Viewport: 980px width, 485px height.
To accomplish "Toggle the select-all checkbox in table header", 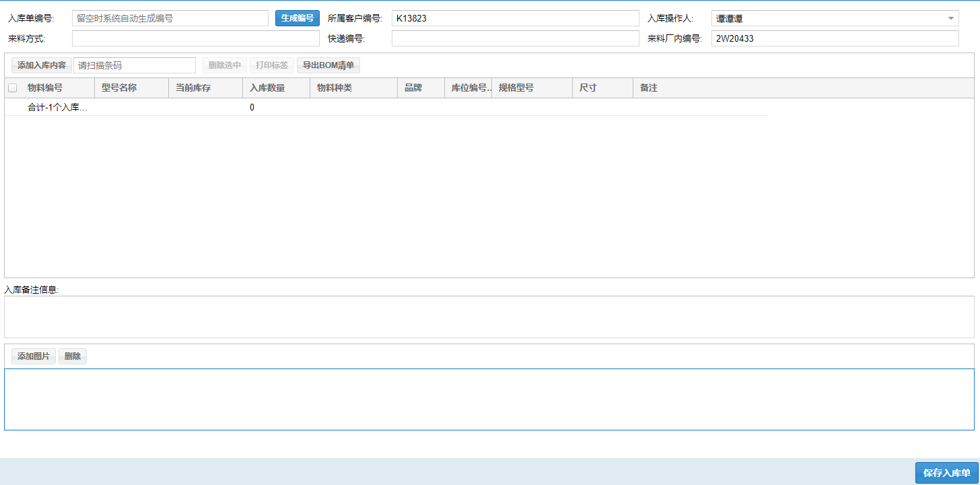I will tap(12, 88).
